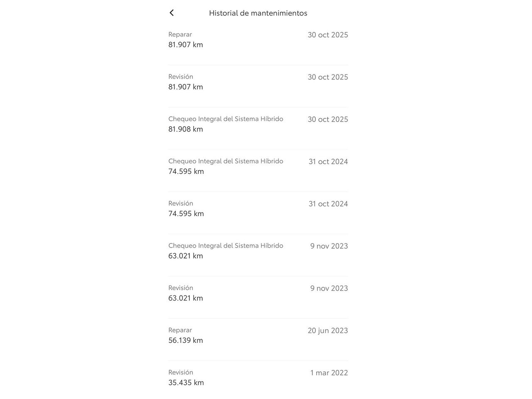532x399 pixels.
Task: Open the Revisión record at 35.435 km
Action: (x=258, y=377)
